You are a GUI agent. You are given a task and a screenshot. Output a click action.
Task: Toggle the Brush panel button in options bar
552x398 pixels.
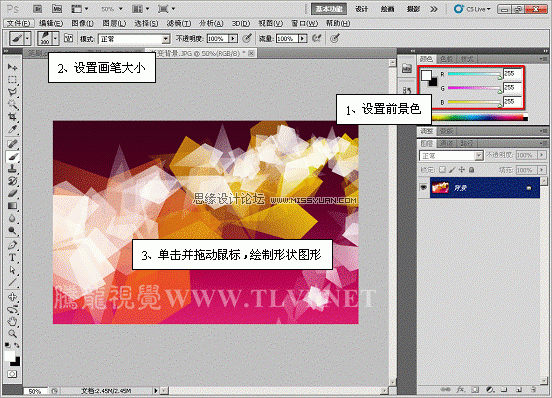[69, 38]
